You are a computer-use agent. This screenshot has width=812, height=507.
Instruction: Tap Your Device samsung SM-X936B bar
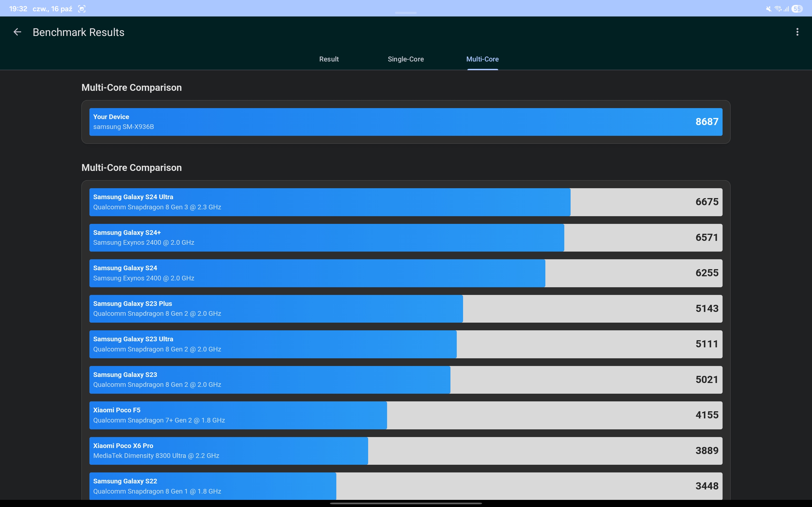[405, 122]
